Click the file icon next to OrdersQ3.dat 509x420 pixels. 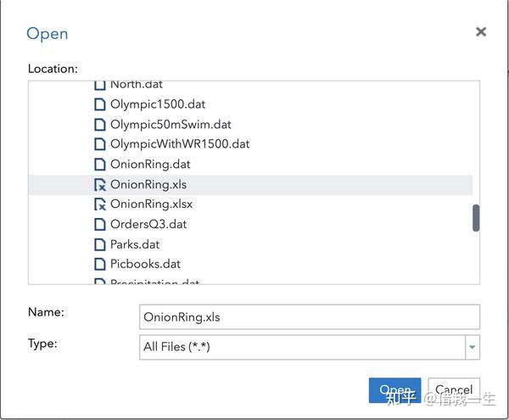(x=100, y=224)
